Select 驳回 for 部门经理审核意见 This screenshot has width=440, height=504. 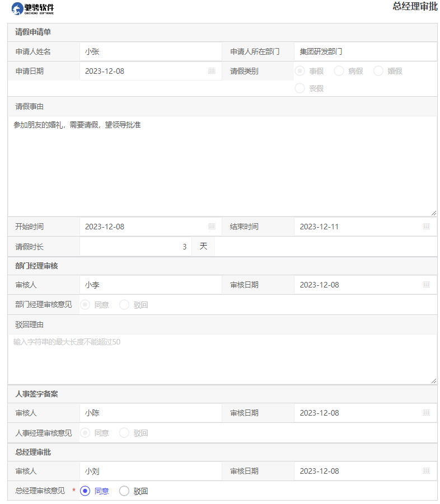(124, 305)
